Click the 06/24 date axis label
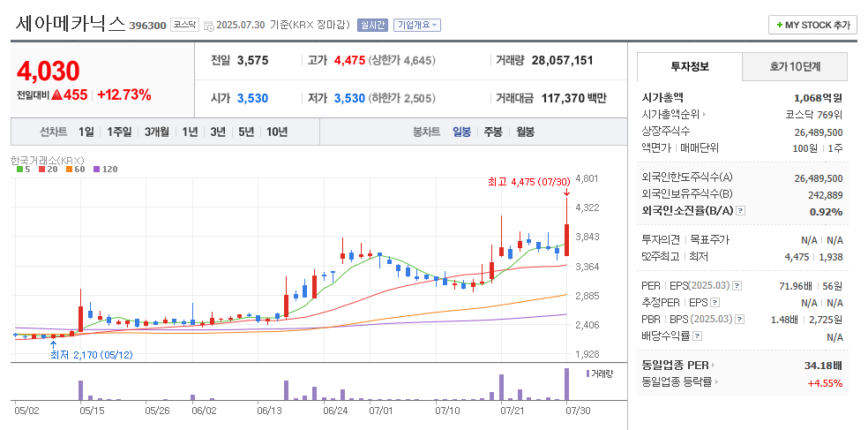The width and height of the screenshot is (868, 430). pos(335,411)
